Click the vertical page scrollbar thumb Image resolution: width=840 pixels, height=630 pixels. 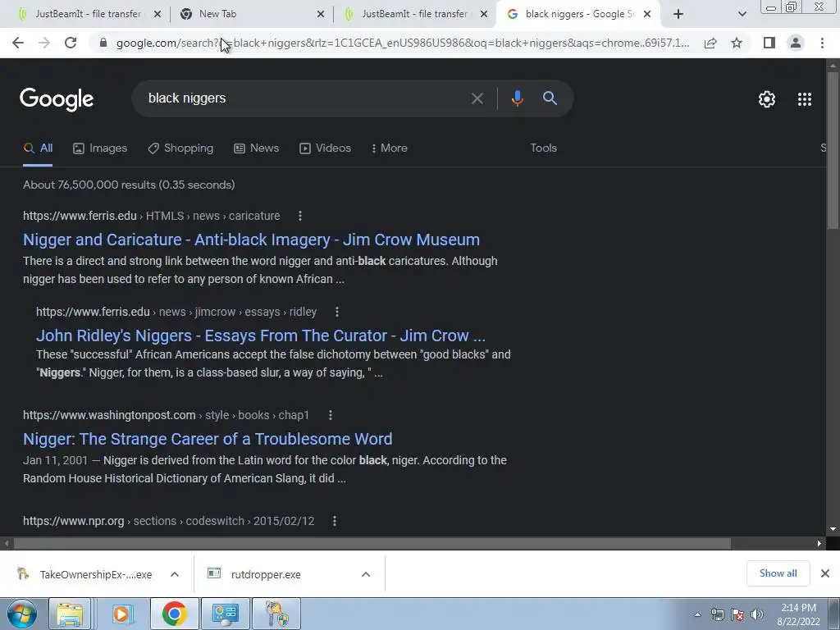pyautogui.click(x=833, y=150)
